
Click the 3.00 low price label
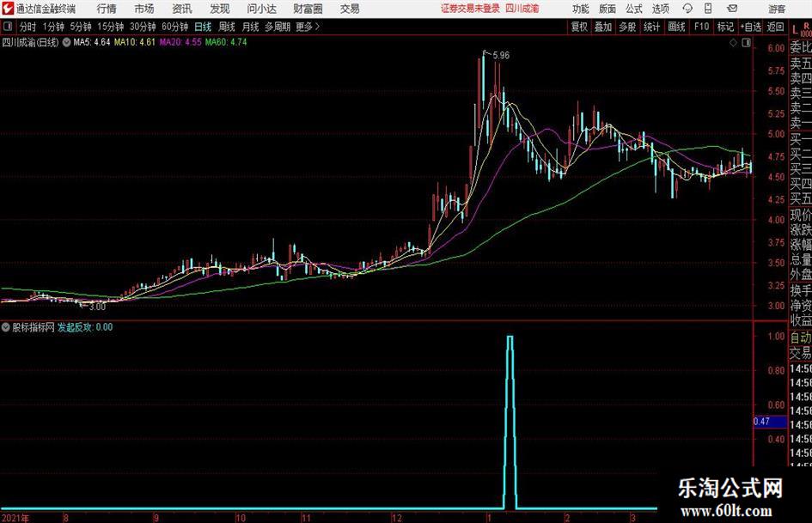click(x=97, y=307)
